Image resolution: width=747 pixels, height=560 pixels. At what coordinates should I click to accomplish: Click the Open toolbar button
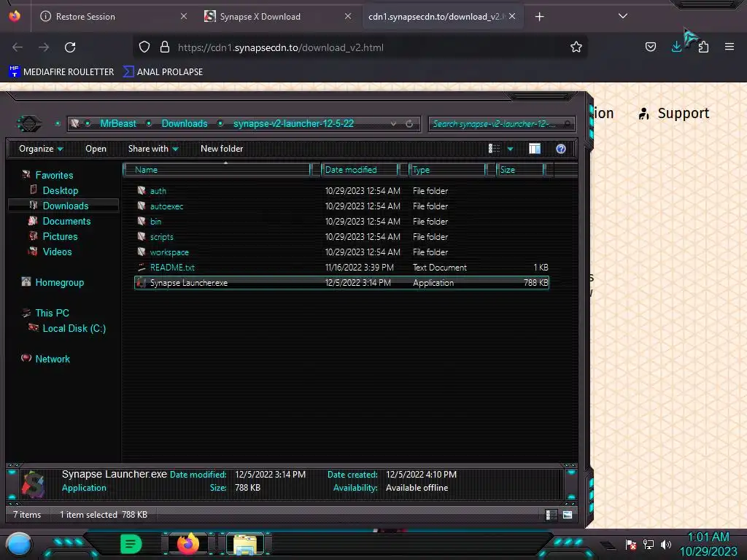pos(96,149)
